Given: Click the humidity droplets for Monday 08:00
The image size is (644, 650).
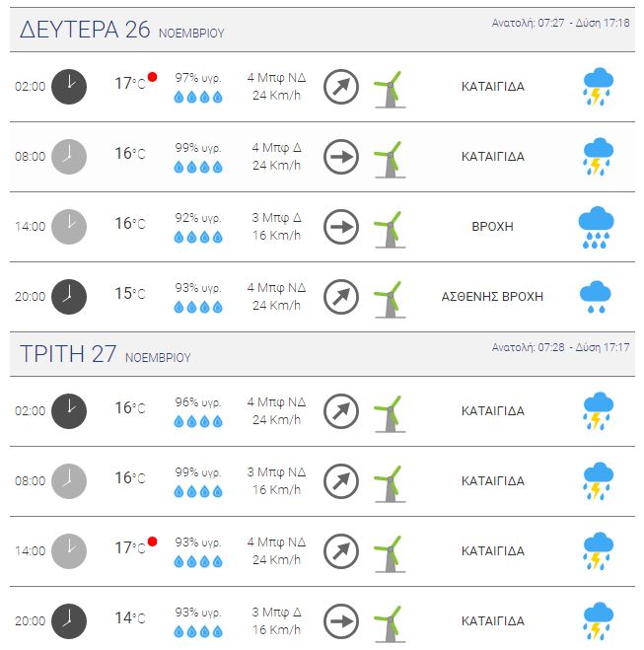Looking at the screenshot, I should tap(198, 167).
